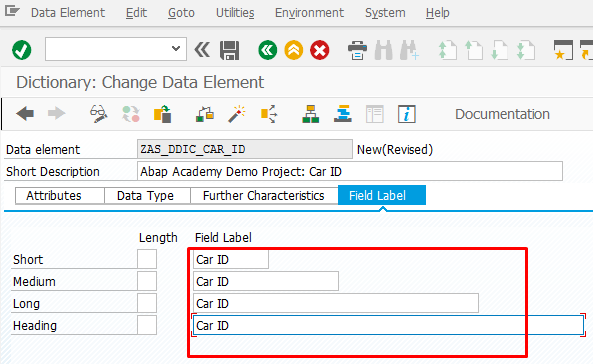Click the Check balance-scale icon
593x364 pixels.
coord(205,114)
